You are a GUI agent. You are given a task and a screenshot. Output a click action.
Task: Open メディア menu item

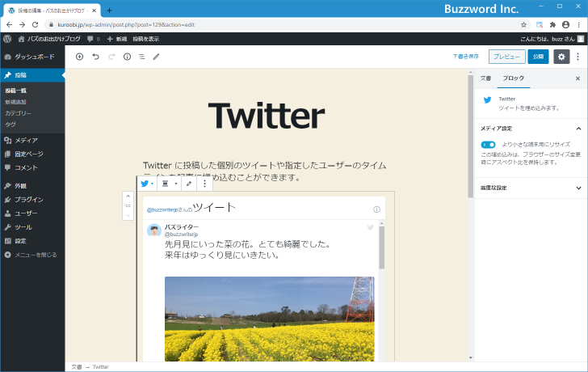(x=32, y=141)
